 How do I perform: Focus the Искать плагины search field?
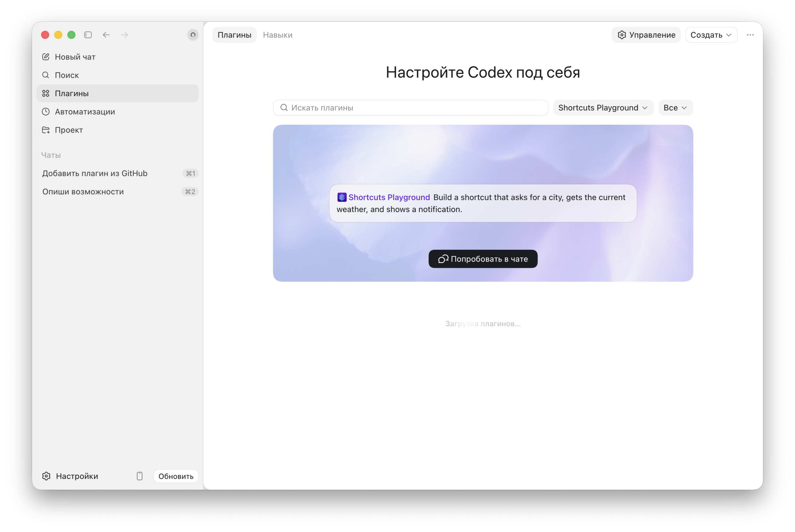tap(411, 108)
